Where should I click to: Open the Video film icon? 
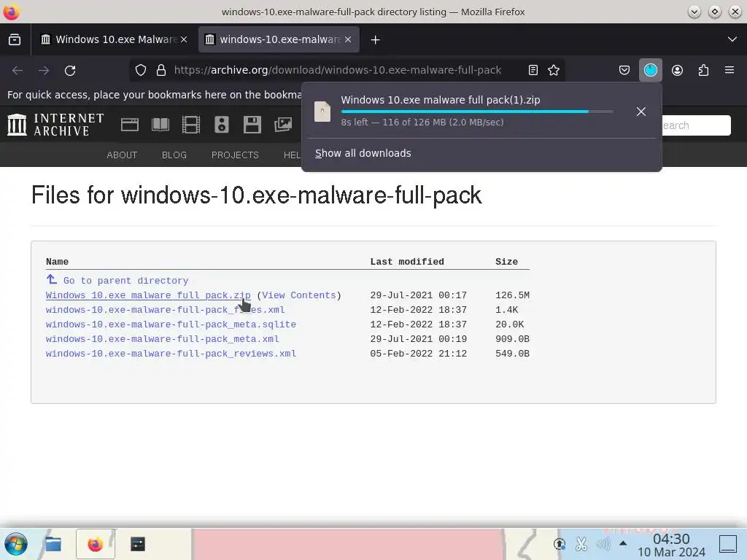point(191,125)
